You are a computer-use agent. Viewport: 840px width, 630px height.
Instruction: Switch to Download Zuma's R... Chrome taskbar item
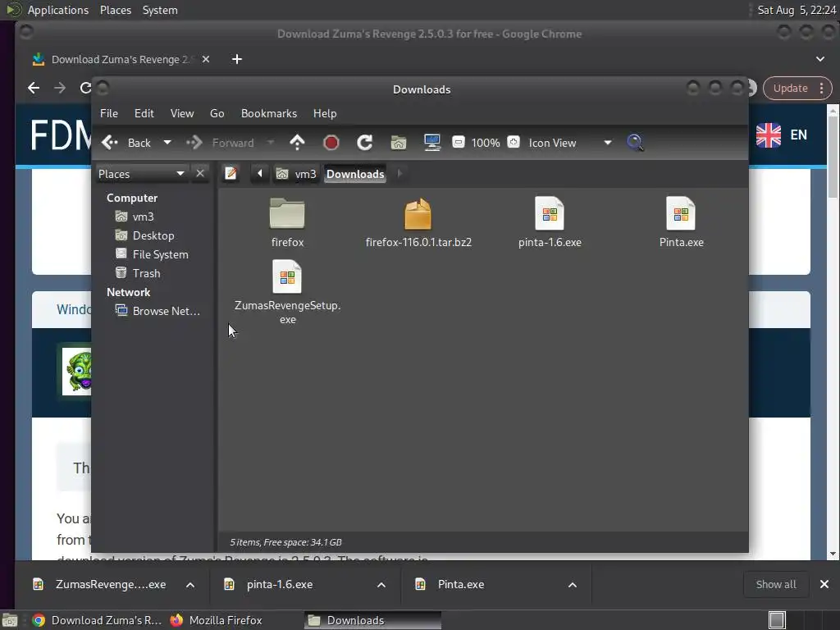coord(97,620)
